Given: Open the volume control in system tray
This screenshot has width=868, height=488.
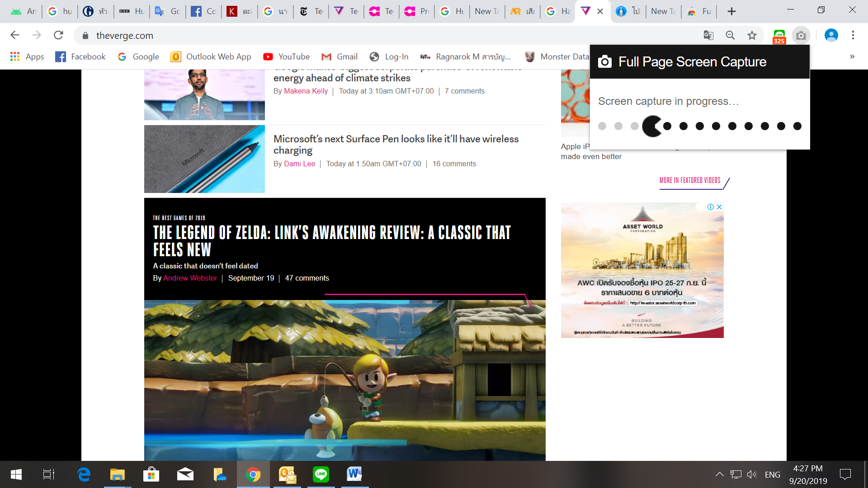Looking at the screenshot, I should 752,474.
